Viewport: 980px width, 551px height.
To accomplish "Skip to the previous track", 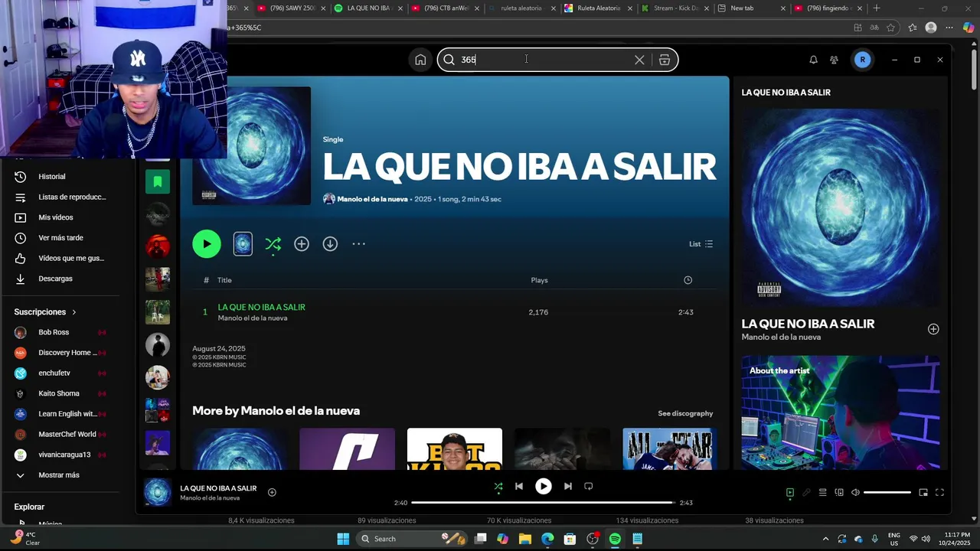I will (x=519, y=486).
